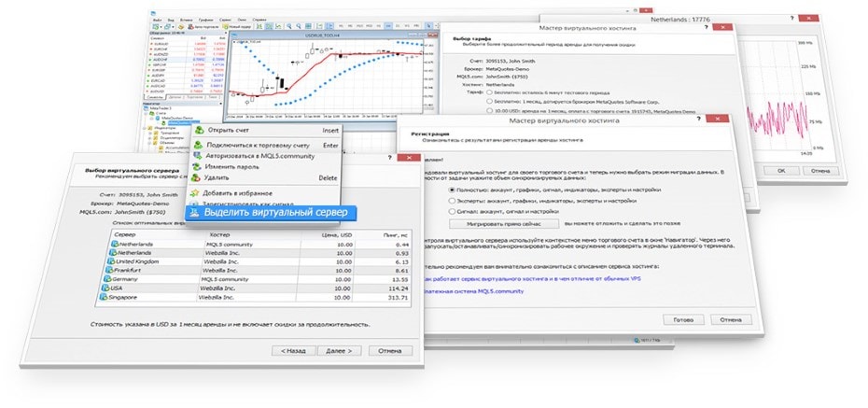
Task: Click 'Сервер' column header in server list
Action: (124, 234)
